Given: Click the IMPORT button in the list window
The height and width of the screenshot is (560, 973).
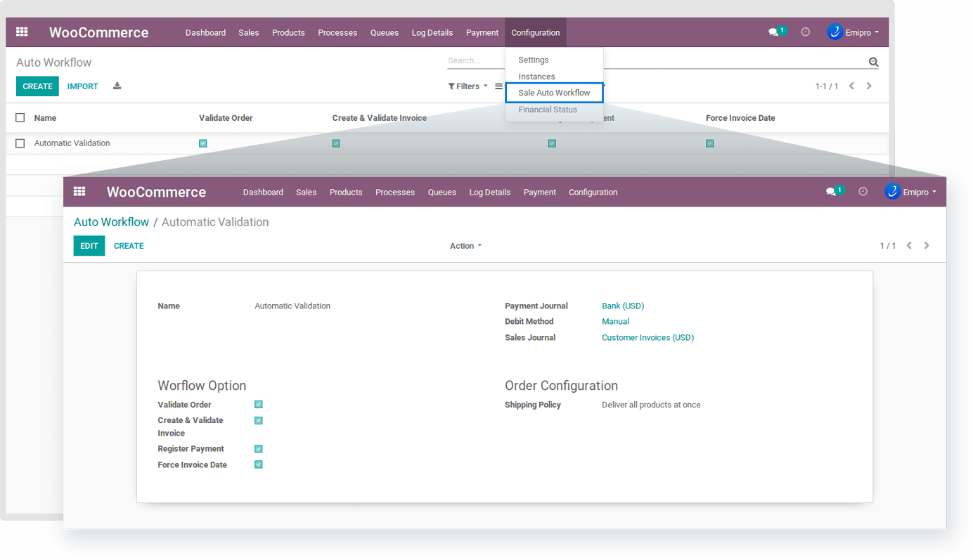Looking at the screenshot, I should [83, 86].
